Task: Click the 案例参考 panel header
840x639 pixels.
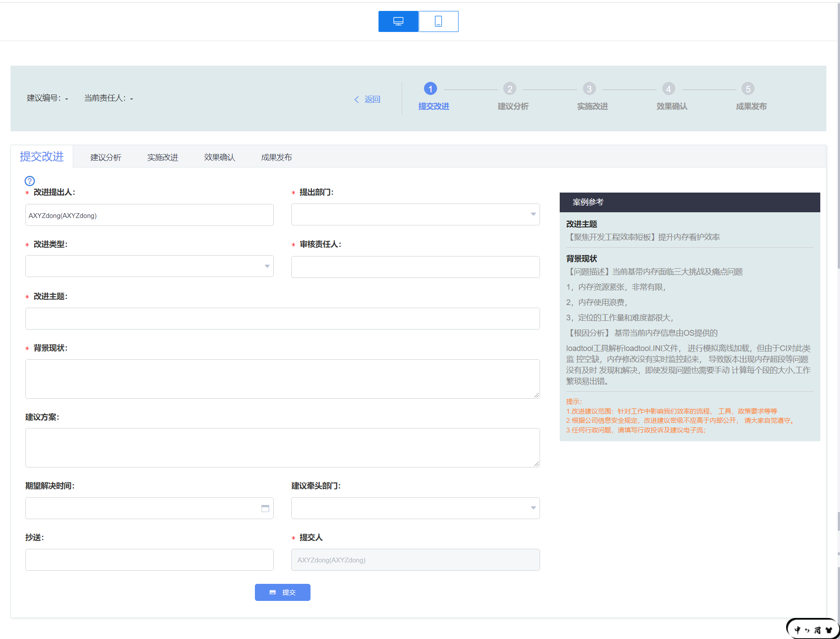Action: [x=690, y=202]
